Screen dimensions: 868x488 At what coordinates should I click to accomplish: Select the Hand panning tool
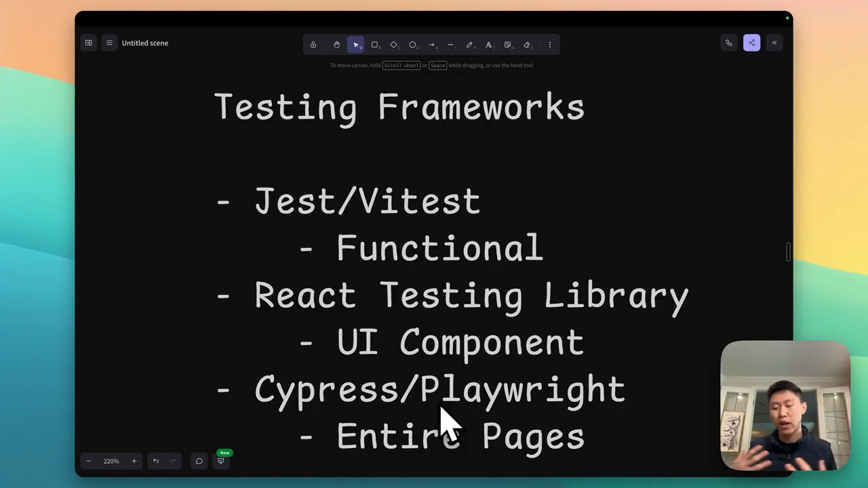[x=336, y=45]
